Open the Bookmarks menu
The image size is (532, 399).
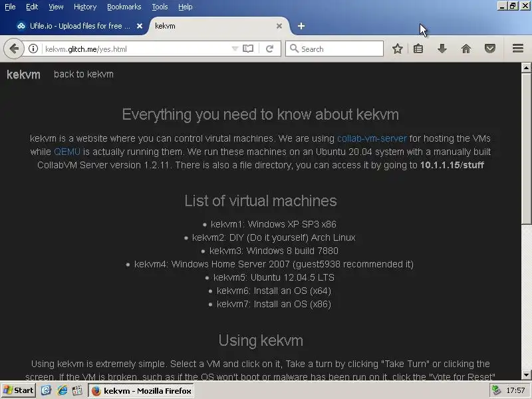pyautogui.click(x=124, y=7)
